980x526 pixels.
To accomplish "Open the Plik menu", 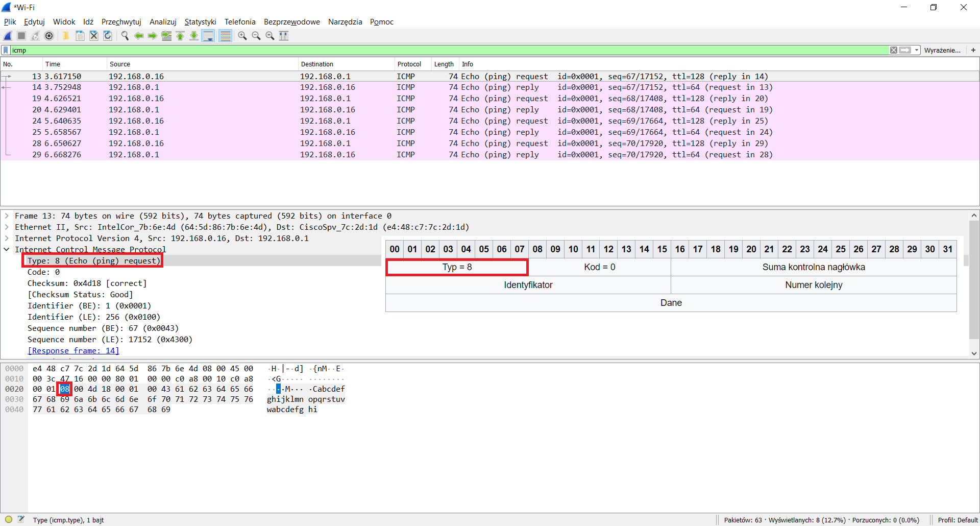I will [10, 22].
